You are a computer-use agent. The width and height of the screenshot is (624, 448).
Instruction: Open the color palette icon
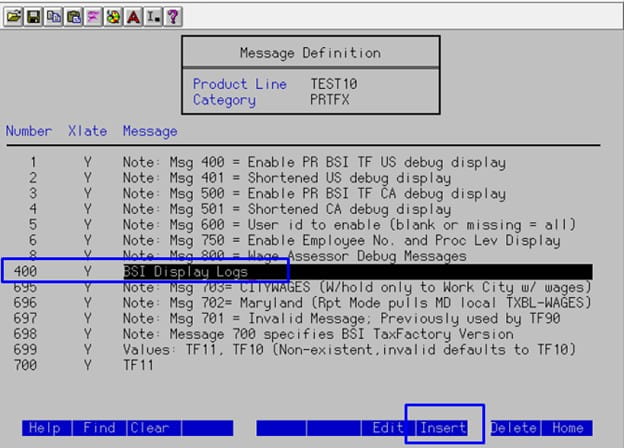(114, 17)
